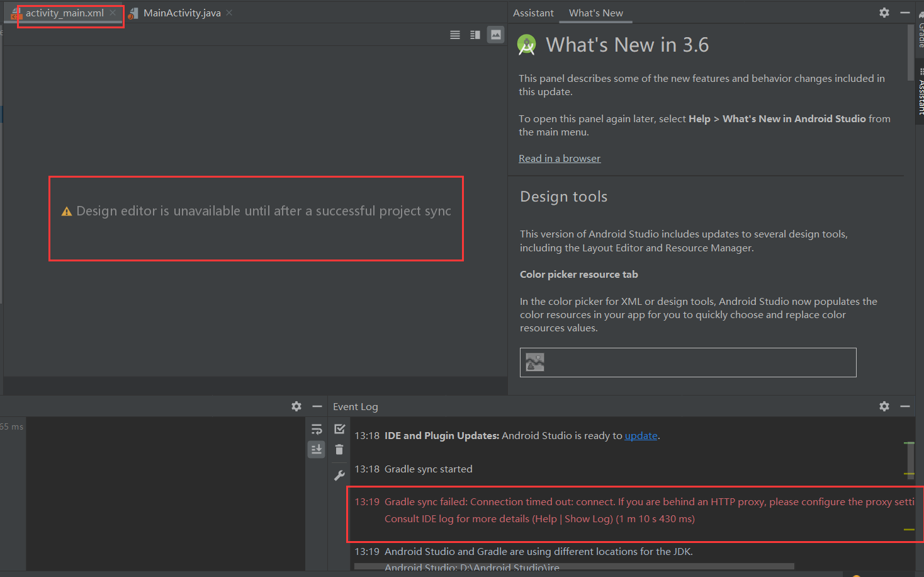Hide the Event Log panel
924x577 pixels.
tap(905, 406)
